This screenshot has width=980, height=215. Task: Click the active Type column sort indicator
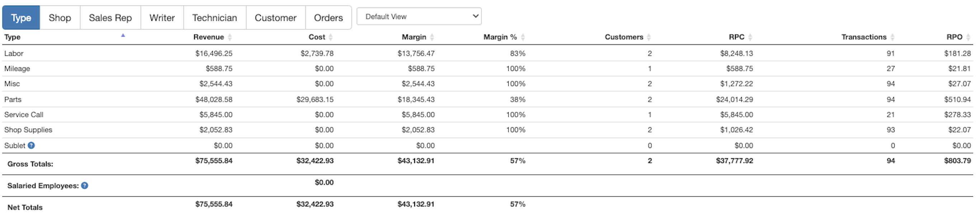coord(123,34)
